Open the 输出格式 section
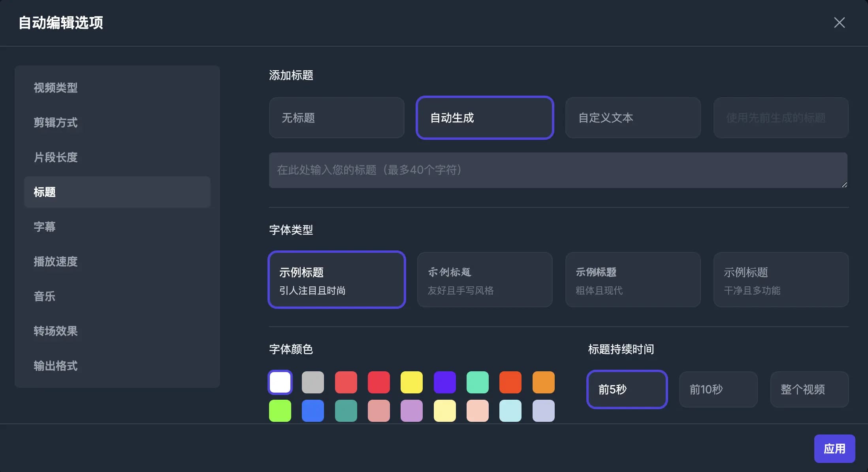The width and height of the screenshot is (868, 472). point(56,366)
